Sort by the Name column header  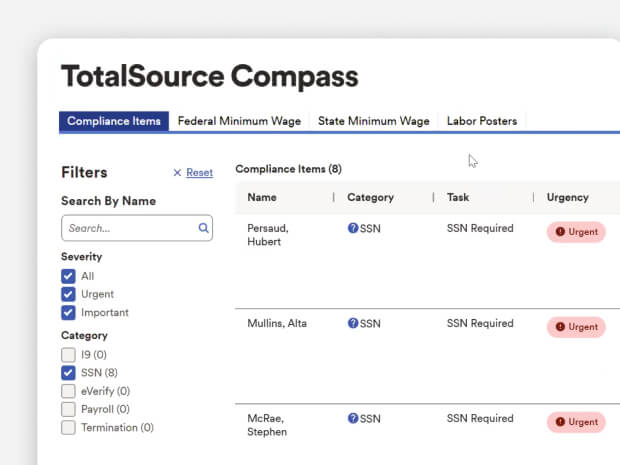click(262, 197)
